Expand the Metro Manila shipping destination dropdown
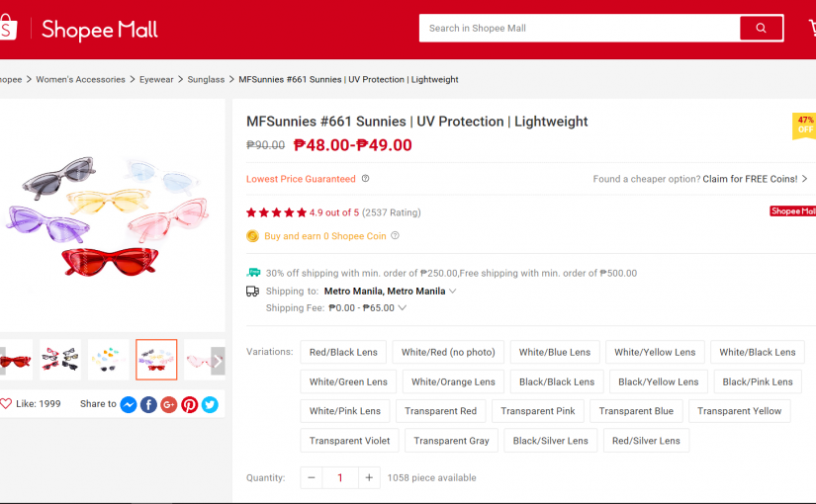 (453, 292)
